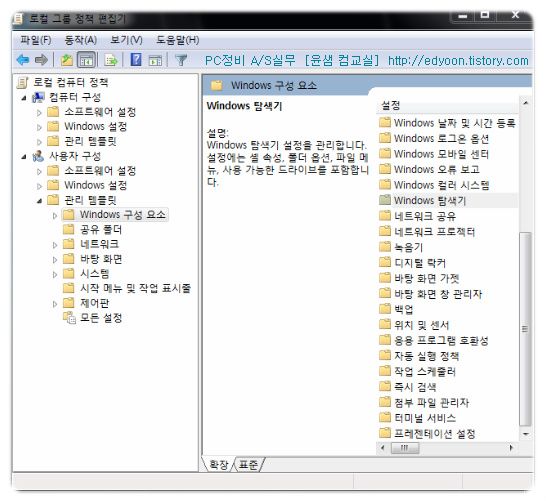This screenshot has height=503, width=546.
Task: Click the 사용자 구성 user icon
Action: [x=38, y=156]
